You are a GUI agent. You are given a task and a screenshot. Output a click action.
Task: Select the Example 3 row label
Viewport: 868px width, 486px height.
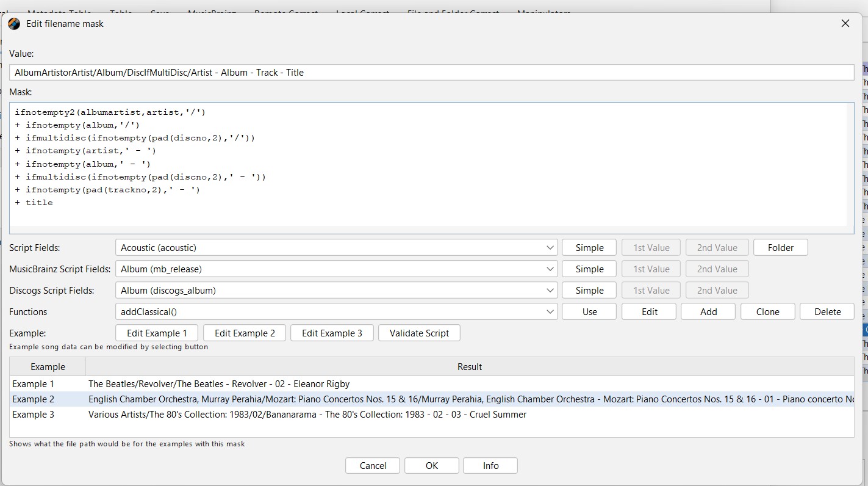pyautogui.click(x=33, y=415)
